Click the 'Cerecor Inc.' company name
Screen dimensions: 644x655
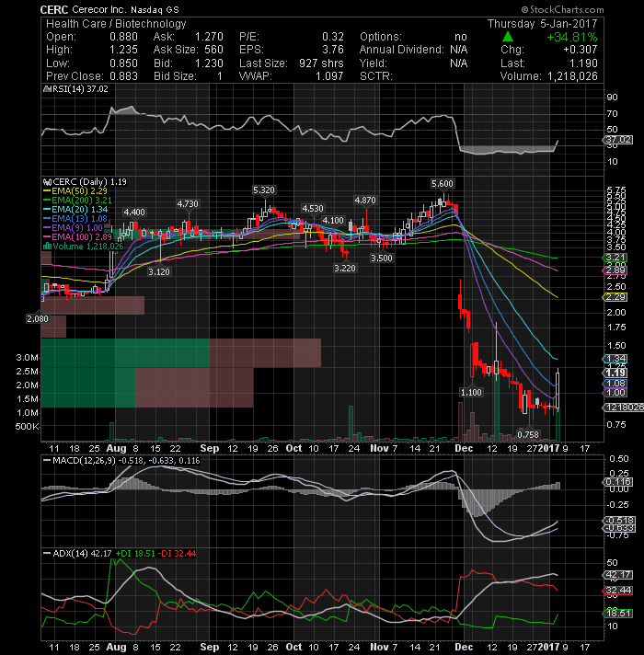click(99, 9)
